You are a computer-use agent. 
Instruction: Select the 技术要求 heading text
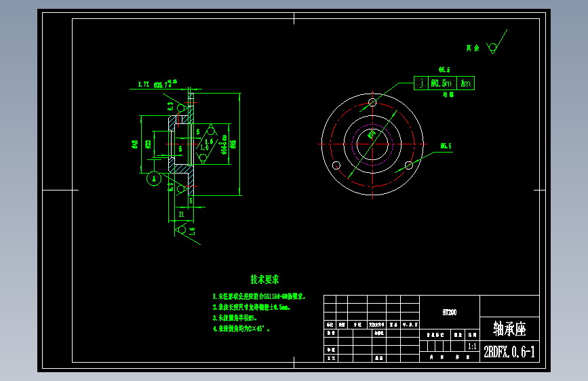(264, 279)
